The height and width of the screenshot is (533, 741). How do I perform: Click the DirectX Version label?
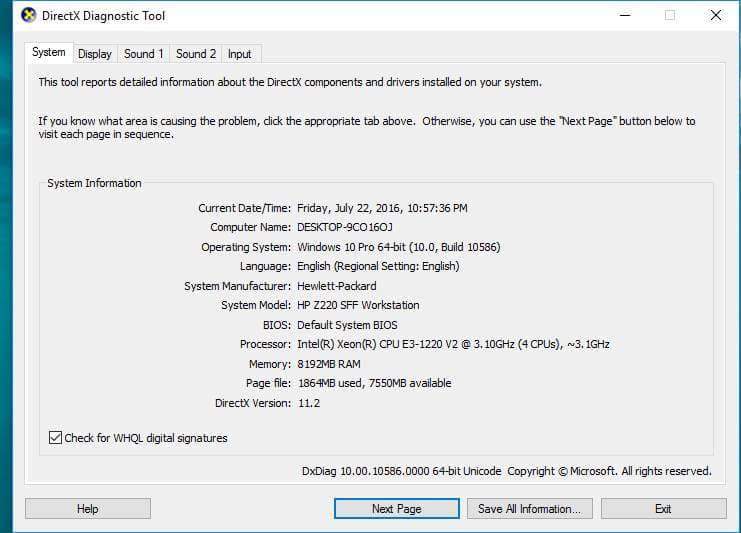[253, 403]
